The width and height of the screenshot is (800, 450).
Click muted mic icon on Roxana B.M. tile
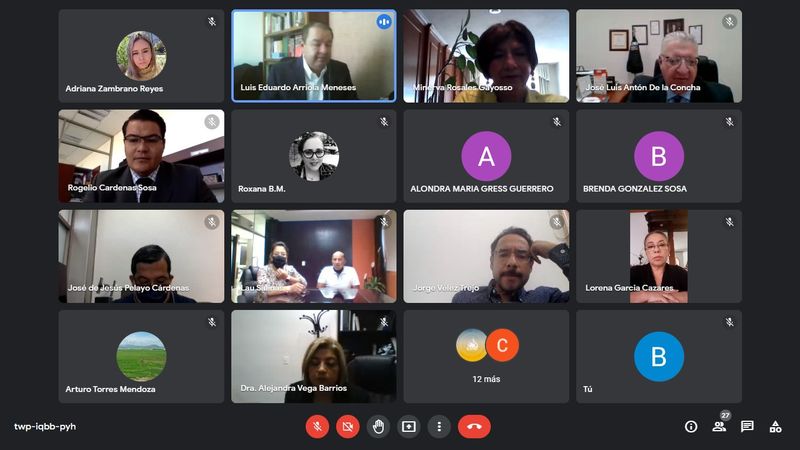coord(384,121)
